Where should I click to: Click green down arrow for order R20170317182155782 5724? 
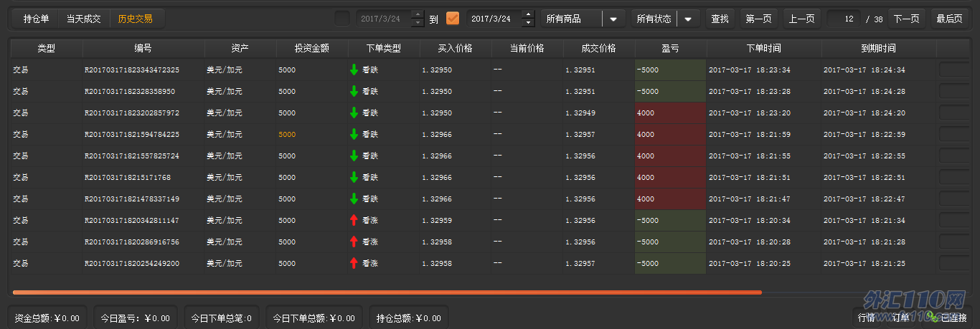pyautogui.click(x=354, y=156)
